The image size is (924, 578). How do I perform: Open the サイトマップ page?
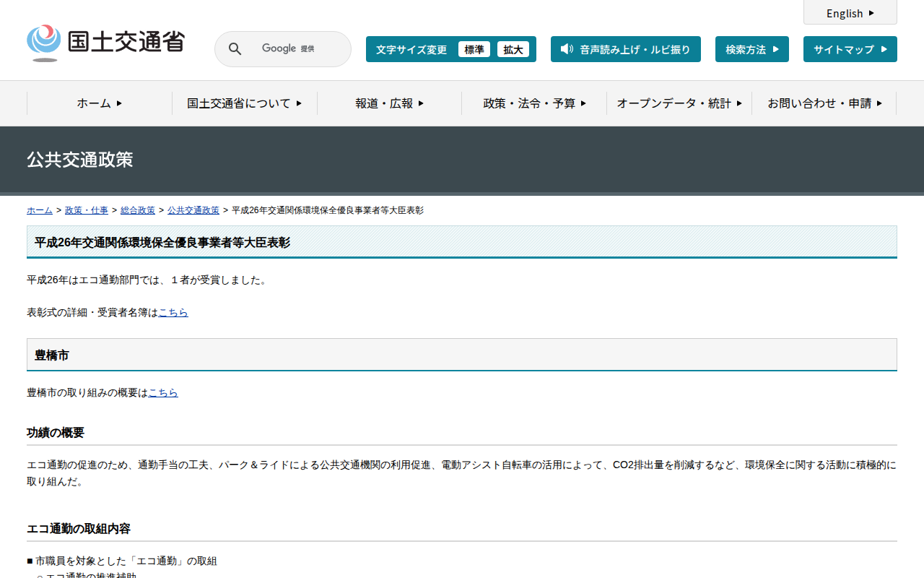coord(850,49)
